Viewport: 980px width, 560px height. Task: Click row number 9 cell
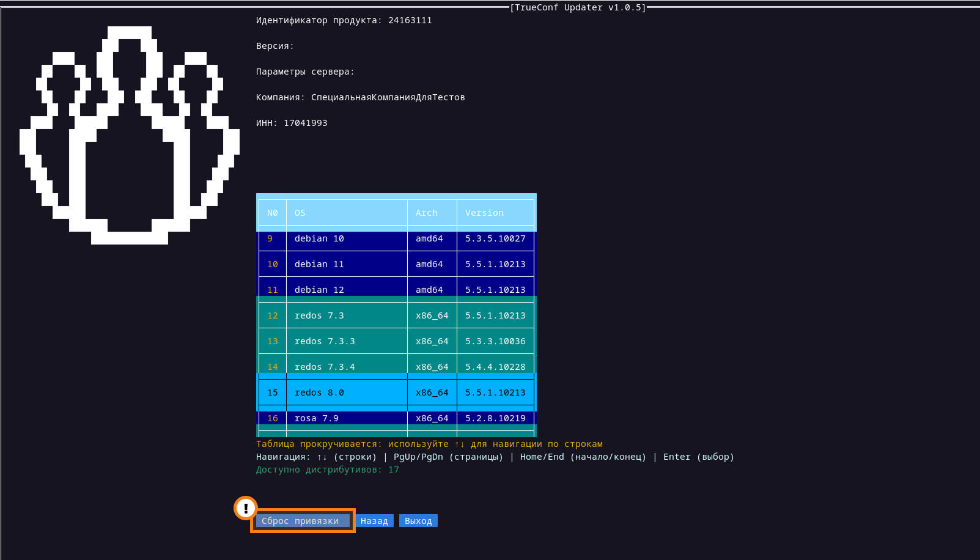tap(270, 238)
